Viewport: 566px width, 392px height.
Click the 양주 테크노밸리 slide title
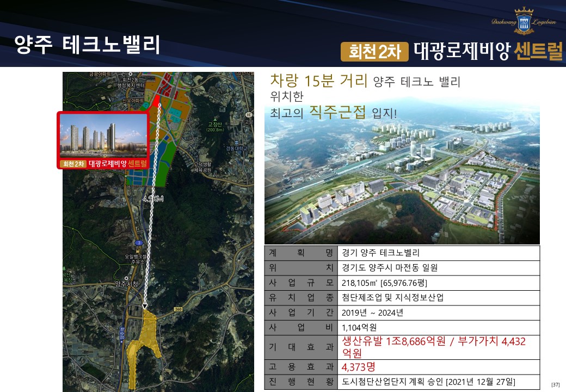tap(87, 45)
